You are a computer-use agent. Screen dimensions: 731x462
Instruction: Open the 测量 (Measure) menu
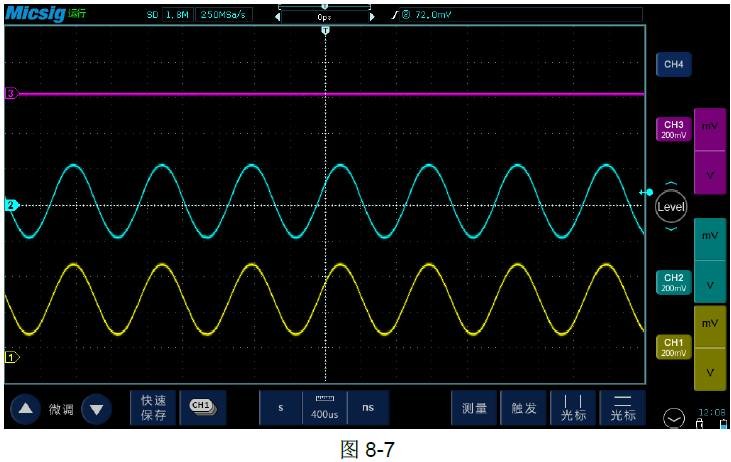point(474,408)
